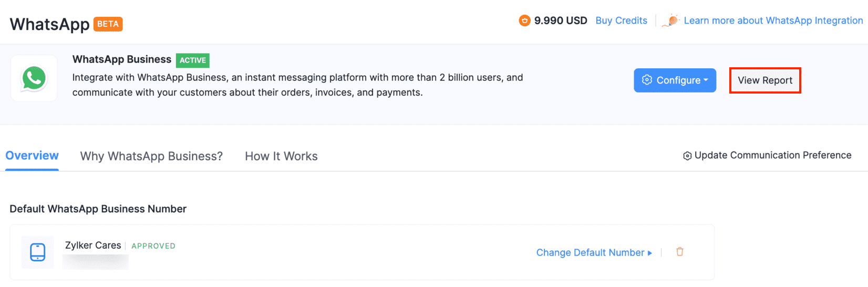Expand the Configure dropdown caret
This screenshot has height=287, width=868.
pyautogui.click(x=706, y=80)
